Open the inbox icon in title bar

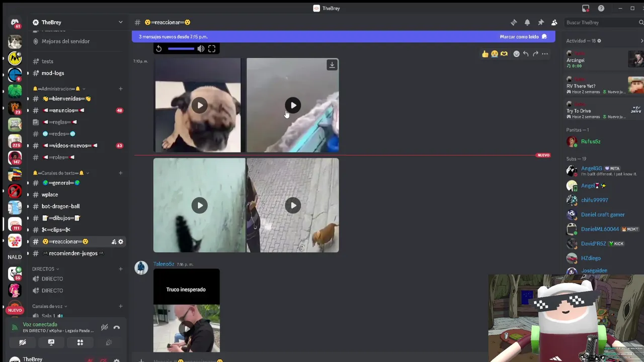tap(586, 9)
